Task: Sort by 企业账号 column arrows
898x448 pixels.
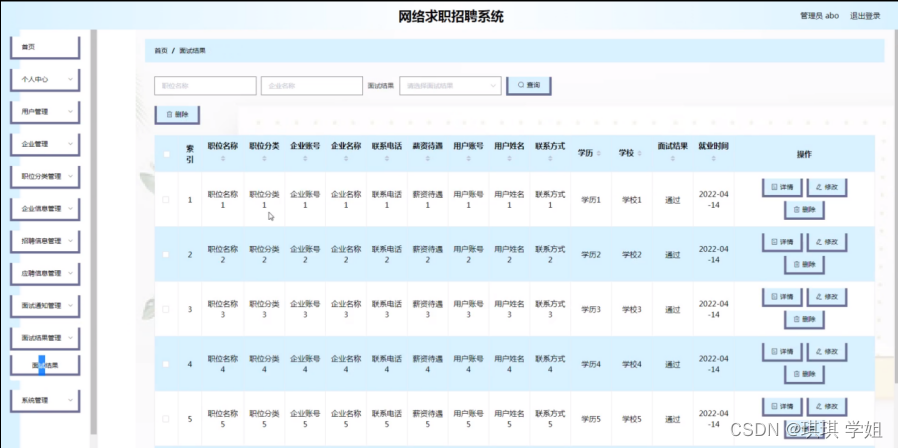Action: click(x=305, y=159)
